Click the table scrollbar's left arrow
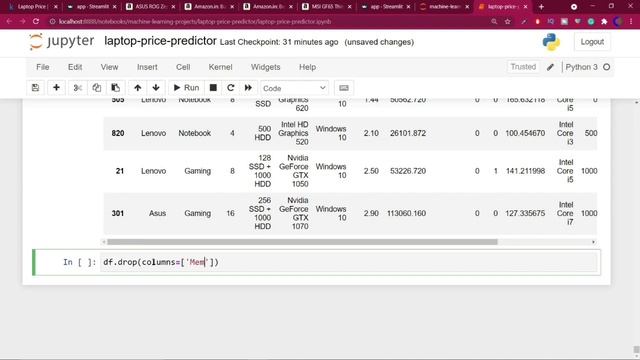This screenshot has height=360, width=640. click(104, 242)
